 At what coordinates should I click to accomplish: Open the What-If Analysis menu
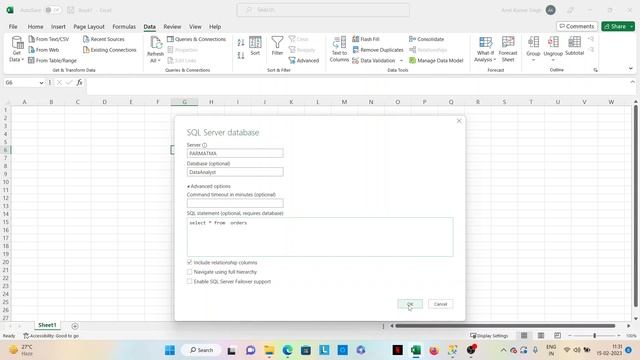pos(485,49)
